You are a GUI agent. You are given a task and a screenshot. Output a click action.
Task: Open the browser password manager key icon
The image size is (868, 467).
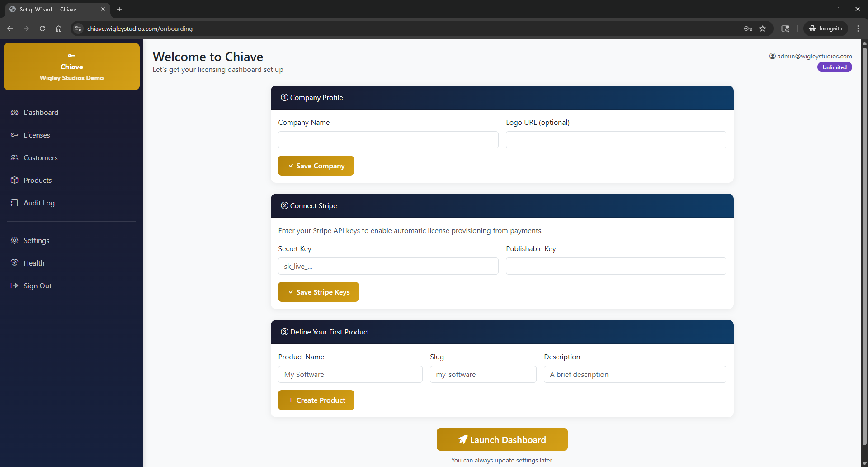click(x=748, y=28)
